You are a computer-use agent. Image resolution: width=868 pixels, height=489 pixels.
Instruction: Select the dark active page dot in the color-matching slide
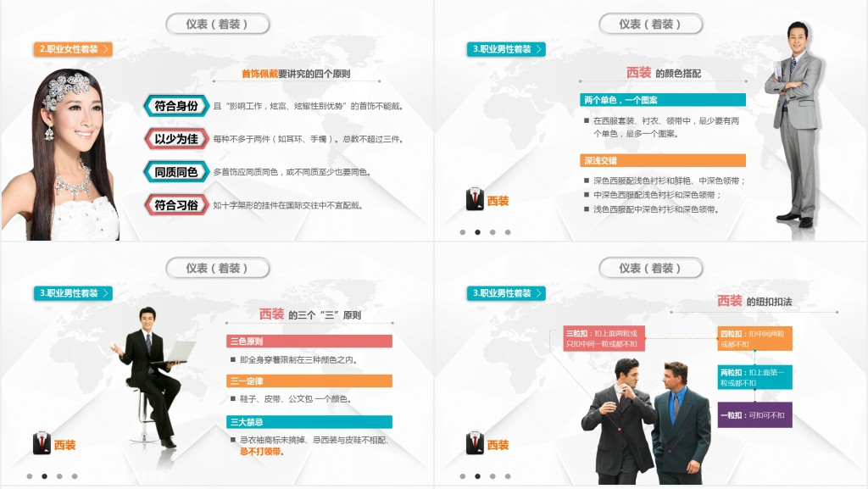[x=478, y=231]
